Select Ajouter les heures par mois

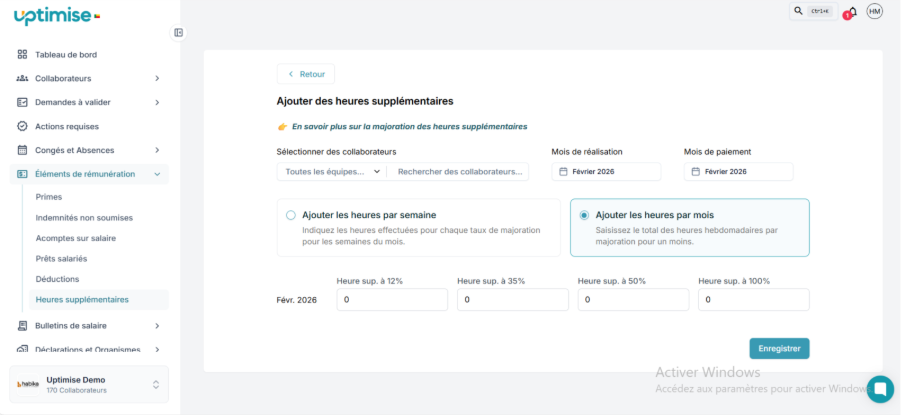pyautogui.click(x=584, y=215)
